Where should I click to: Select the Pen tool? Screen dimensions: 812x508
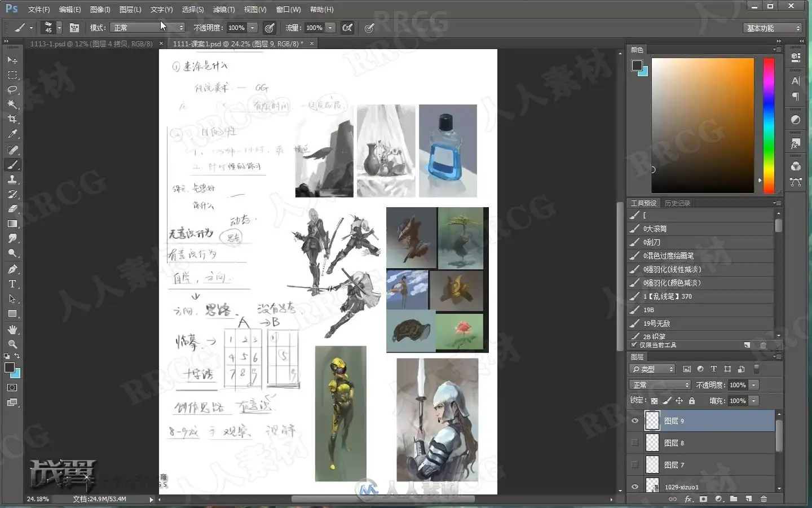click(12, 269)
